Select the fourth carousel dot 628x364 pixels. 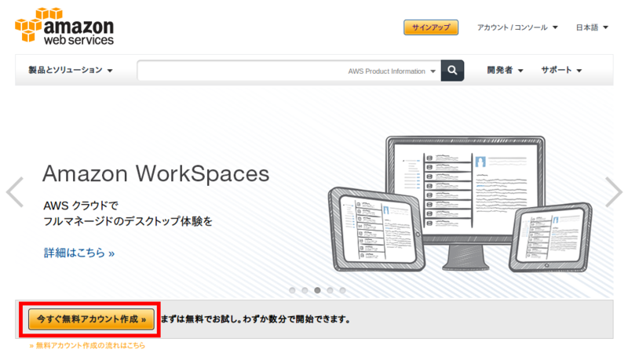[330, 290]
